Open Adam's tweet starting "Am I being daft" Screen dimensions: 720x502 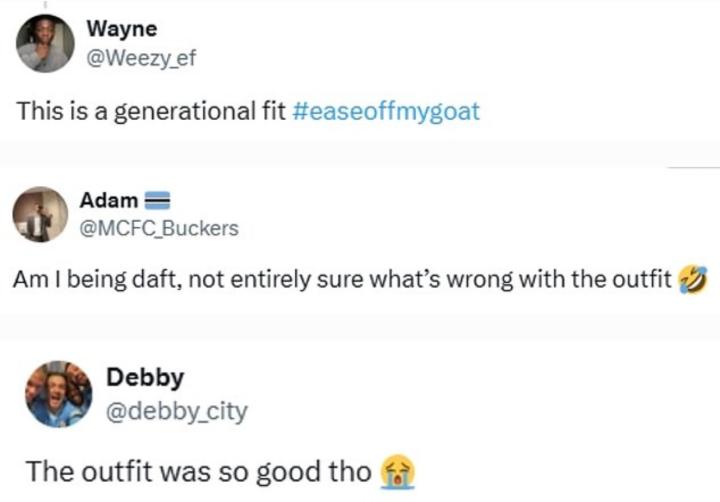tap(340, 280)
